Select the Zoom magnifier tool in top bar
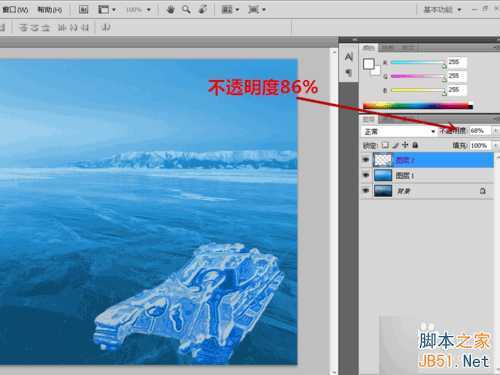 click(x=186, y=10)
